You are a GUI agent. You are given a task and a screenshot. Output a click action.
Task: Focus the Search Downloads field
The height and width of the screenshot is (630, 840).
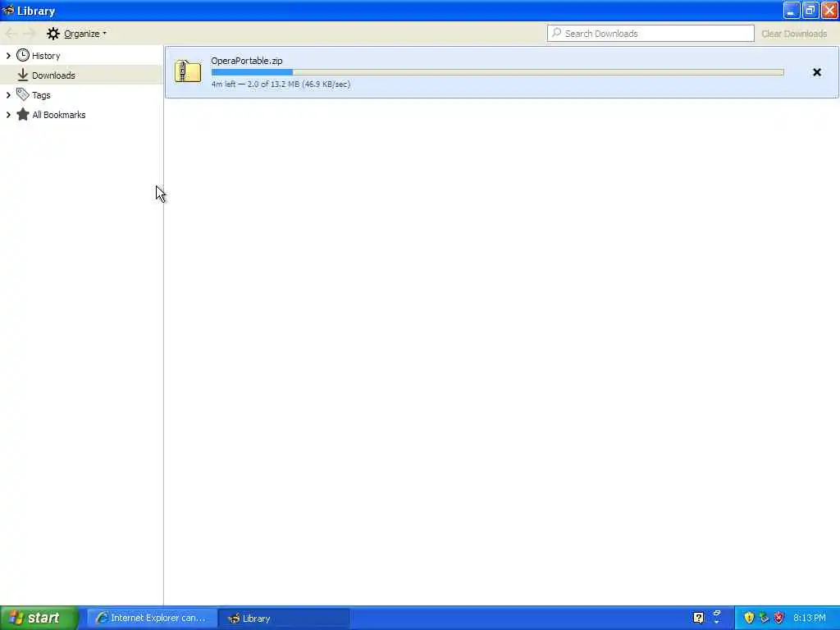point(651,33)
